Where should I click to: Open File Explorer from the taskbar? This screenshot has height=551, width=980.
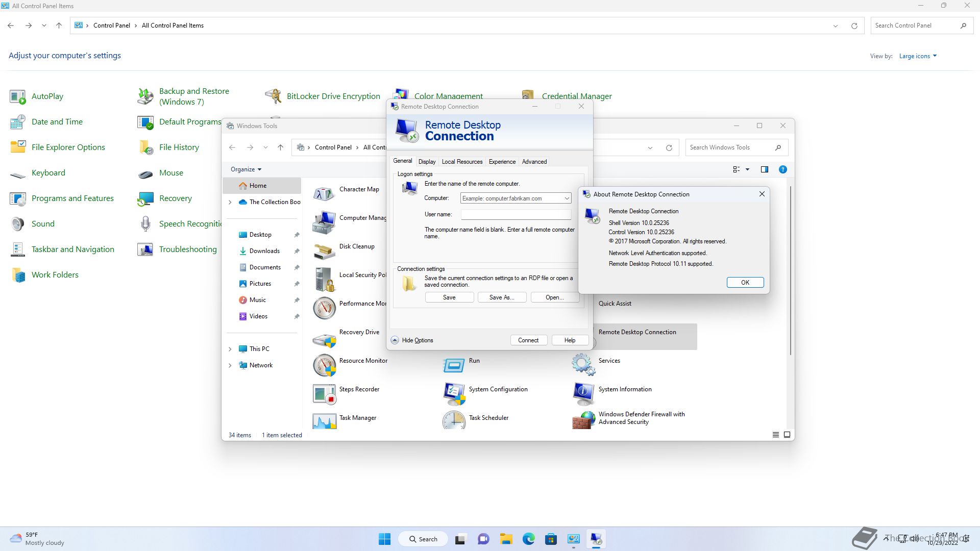[x=506, y=539]
